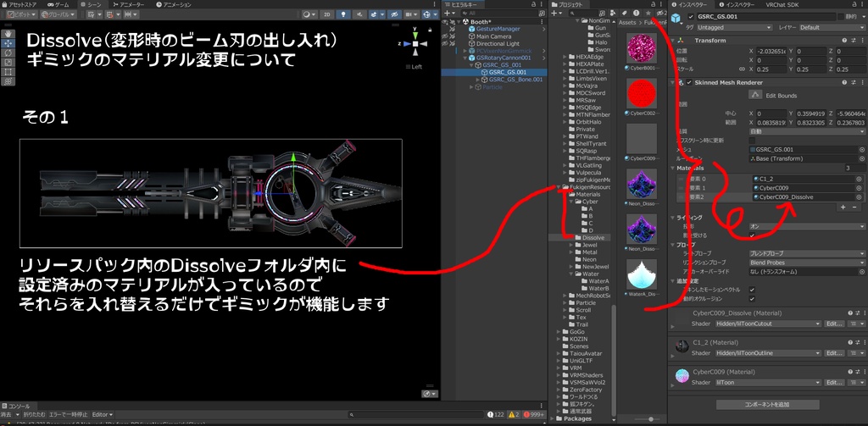Toggle hidden objects visibility in scene toolbar
The image size is (868, 426).
pyautogui.click(x=394, y=14)
